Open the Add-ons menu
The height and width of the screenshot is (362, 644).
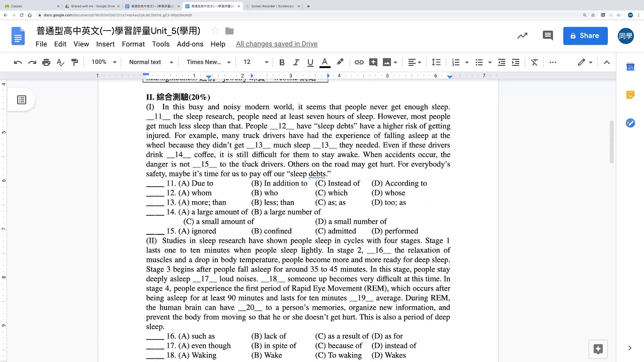(190, 44)
